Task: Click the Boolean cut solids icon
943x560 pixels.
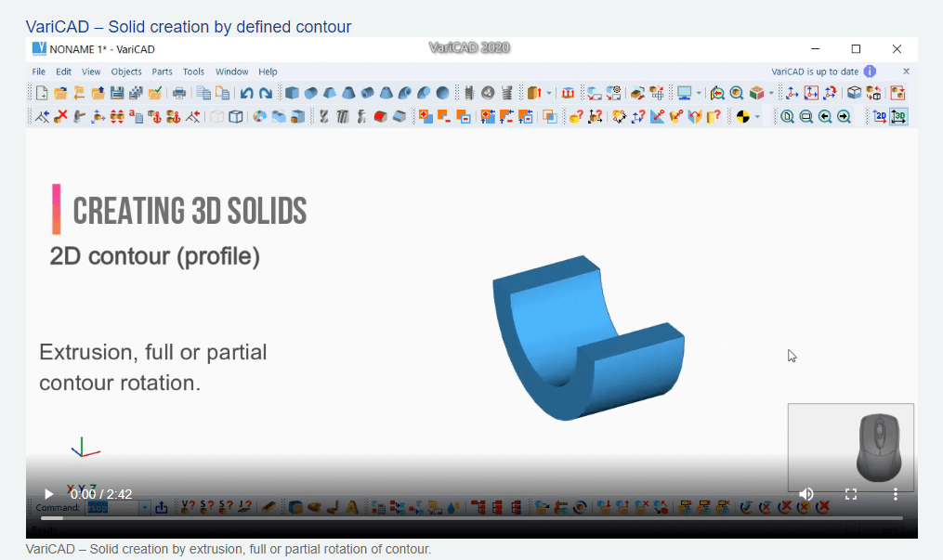Action: tap(444, 117)
